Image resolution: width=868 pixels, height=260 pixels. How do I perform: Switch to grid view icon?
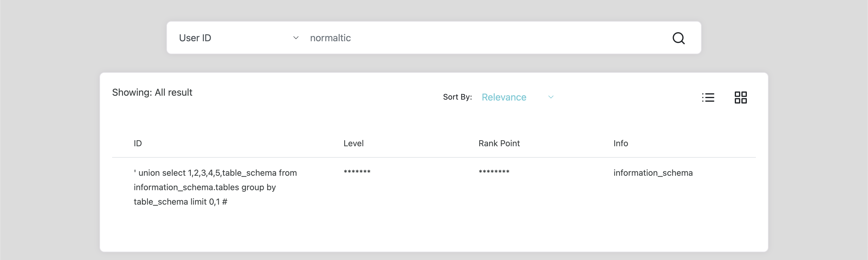[x=740, y=97]
